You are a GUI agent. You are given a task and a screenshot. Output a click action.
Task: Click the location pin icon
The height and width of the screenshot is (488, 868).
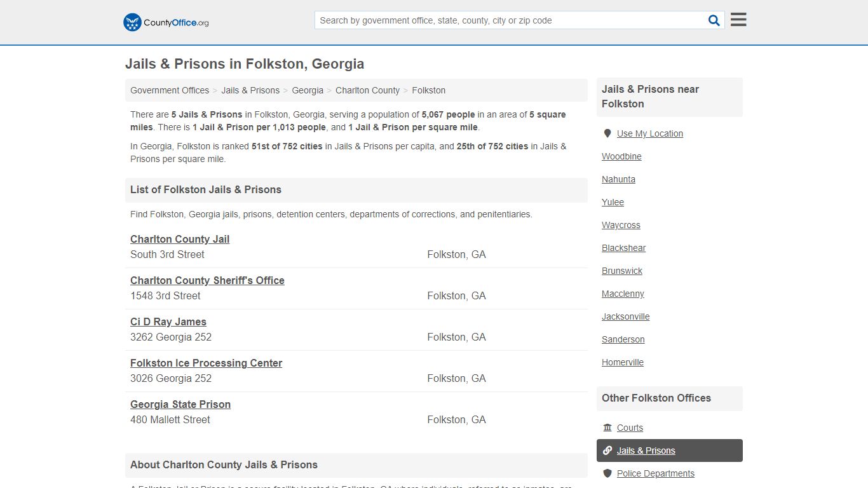[x=607, y=133]
